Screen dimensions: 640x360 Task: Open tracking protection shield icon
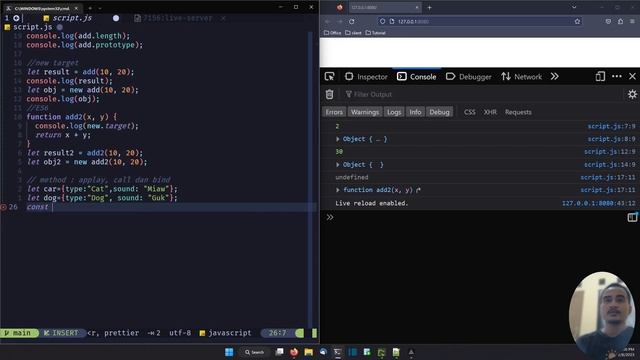pyautogui.click(x=382, y=21)
